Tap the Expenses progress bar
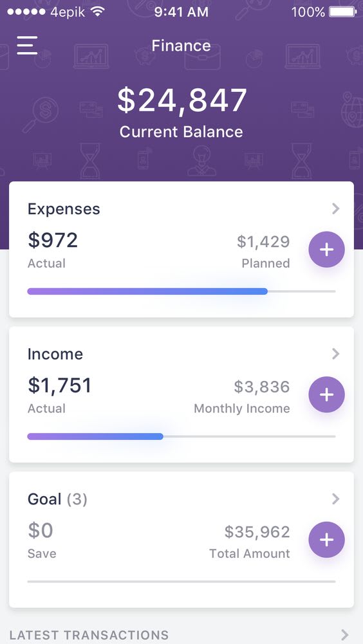 click(181, 291)
